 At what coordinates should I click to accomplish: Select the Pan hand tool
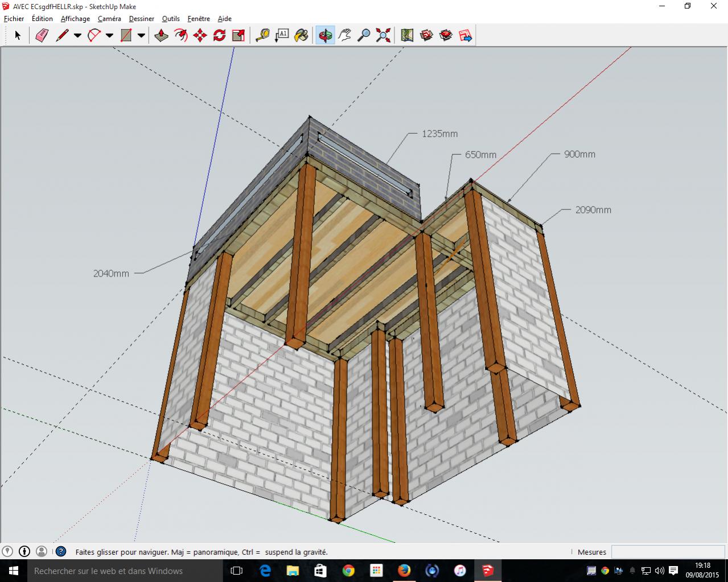click(344, 36)
